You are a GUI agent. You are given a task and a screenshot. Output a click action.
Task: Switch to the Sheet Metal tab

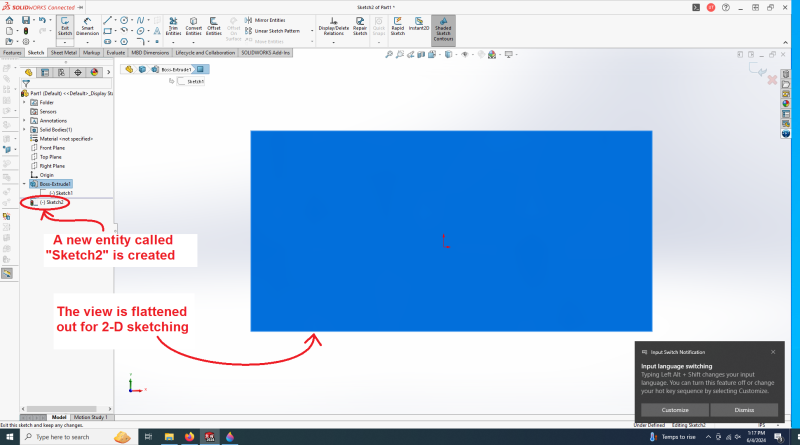(62, 52)
